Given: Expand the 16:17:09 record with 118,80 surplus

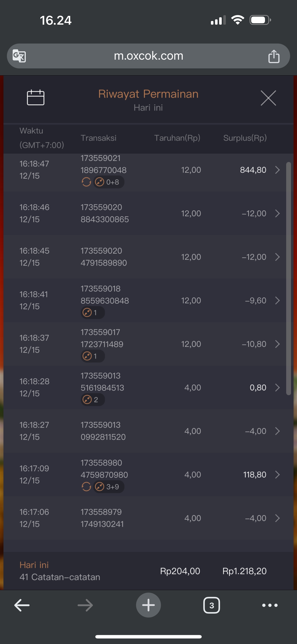Looking at the screenshot, I should pyautogui.click(x=277, y=474).
